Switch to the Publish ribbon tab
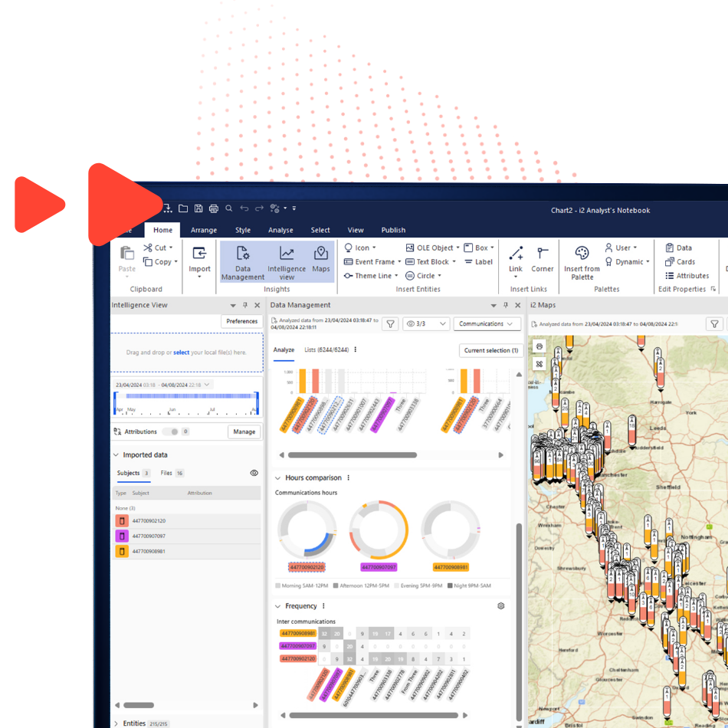The width and height of the screenshot is (728, 728). 393,229
